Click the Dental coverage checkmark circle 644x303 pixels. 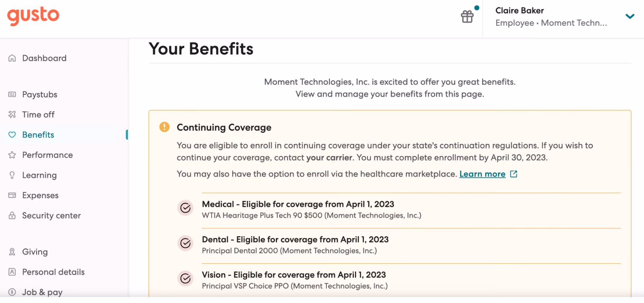click(x=185, y=243)
